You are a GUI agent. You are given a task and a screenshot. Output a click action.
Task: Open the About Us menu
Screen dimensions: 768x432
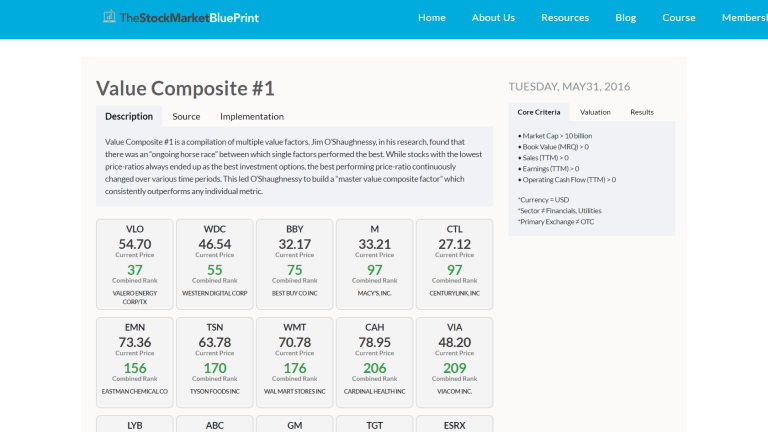click(x=493, y=18)
